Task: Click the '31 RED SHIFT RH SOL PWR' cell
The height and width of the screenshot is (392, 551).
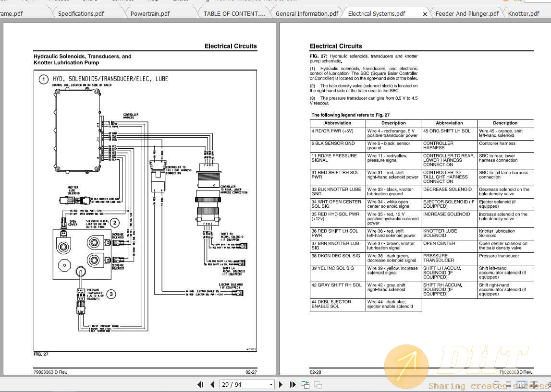Action: 338,177
